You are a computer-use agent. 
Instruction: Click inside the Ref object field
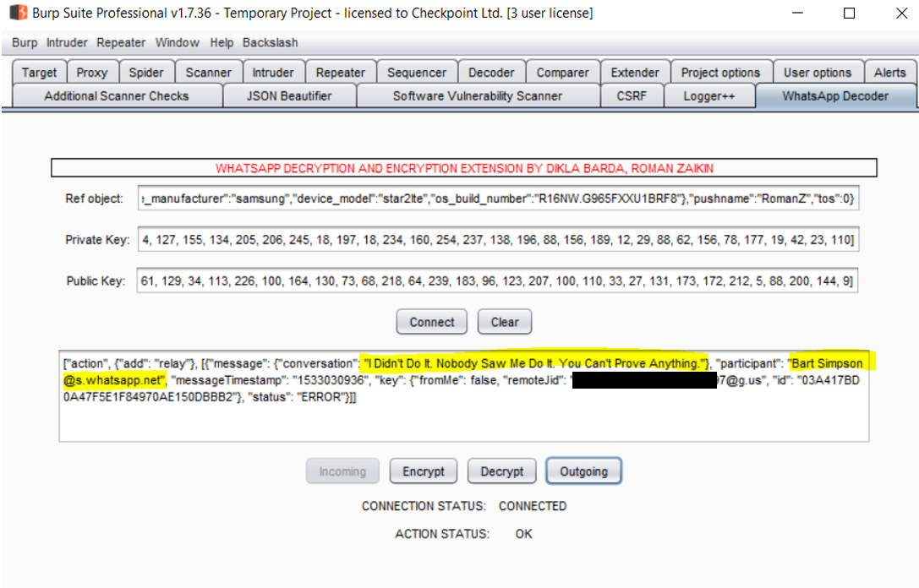pos(496,199)
